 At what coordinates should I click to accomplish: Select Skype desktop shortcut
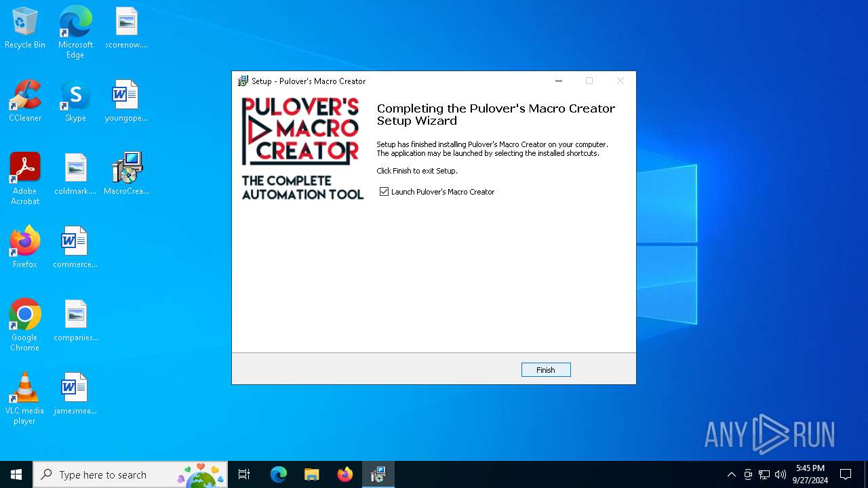tap(75, 102)
